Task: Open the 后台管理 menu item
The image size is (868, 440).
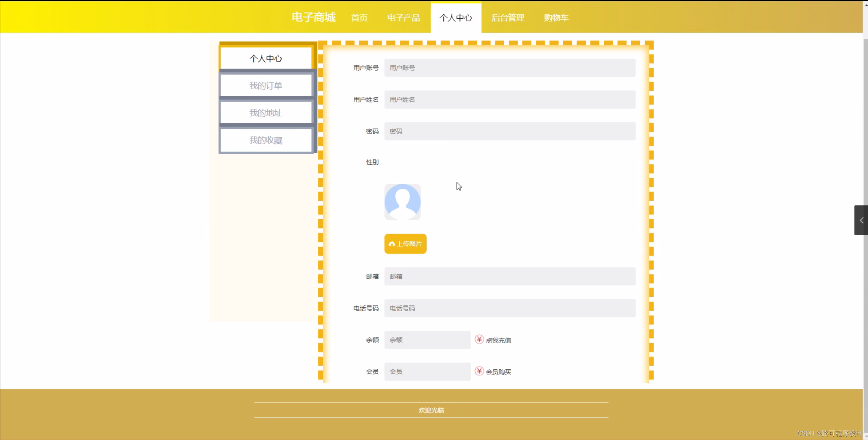Action: coord(508,18)
